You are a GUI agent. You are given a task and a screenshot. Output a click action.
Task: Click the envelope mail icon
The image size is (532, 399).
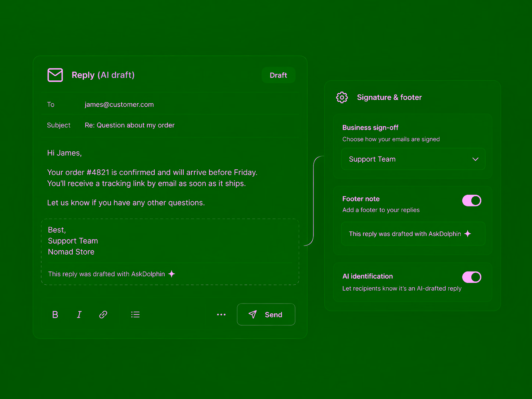pos(55,75)
